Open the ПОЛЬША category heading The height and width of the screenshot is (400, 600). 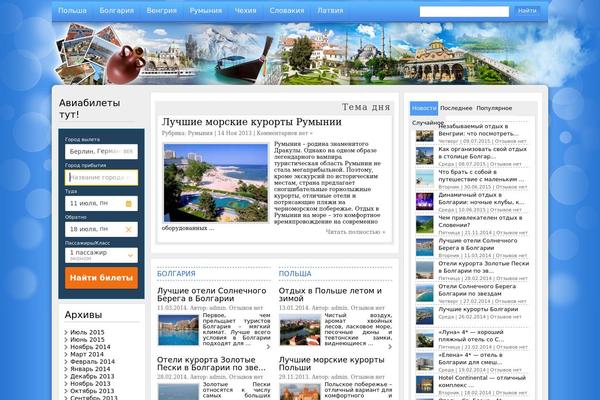(295, 274)
